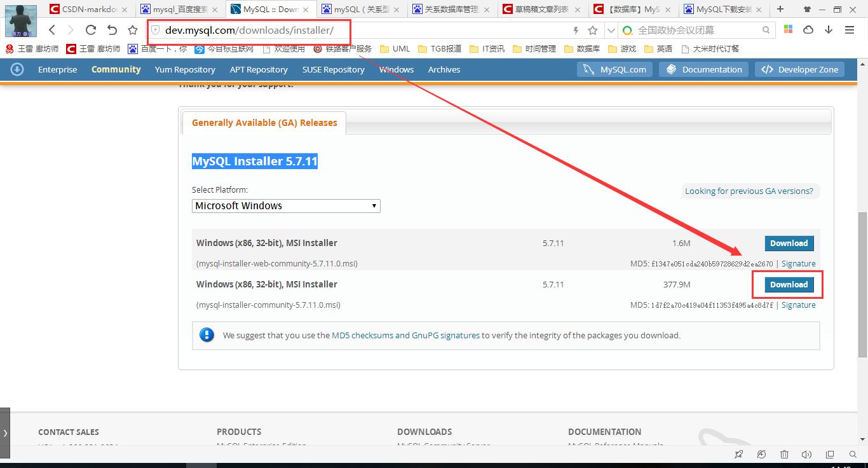
Task: Click the shield icon in address bar
Action: click(155, 31)
